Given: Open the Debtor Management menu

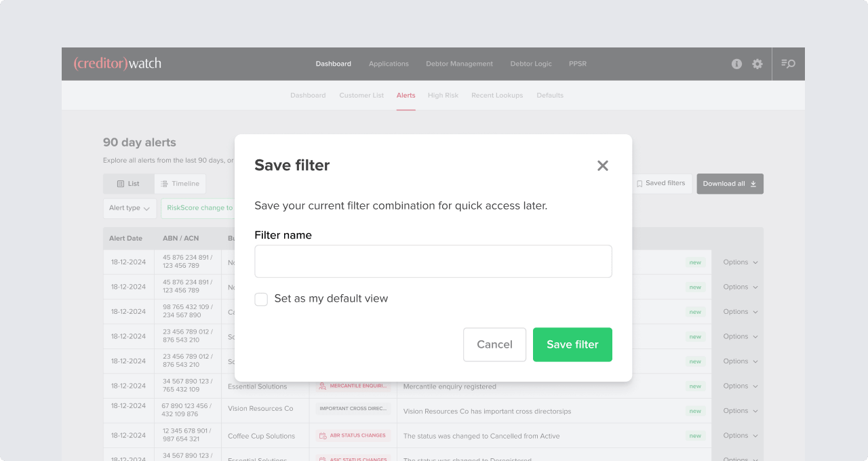Looking at the screenshot, I should (x=459, y=64).
